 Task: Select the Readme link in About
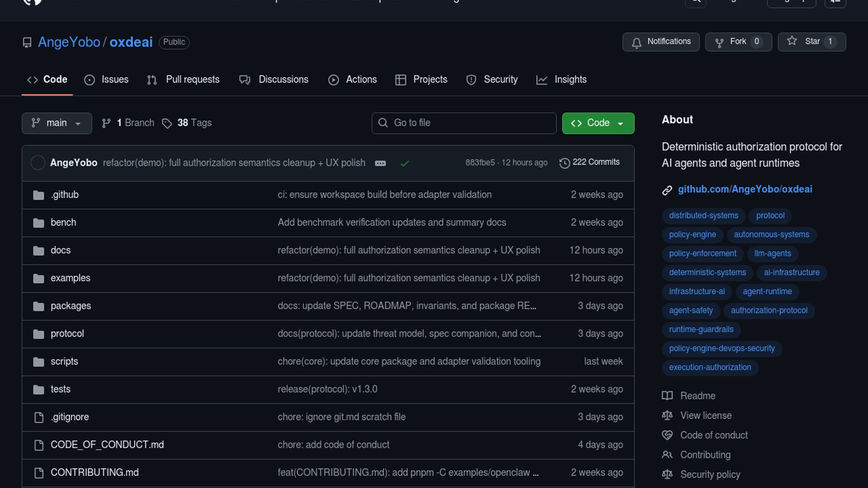click(698, 396)
